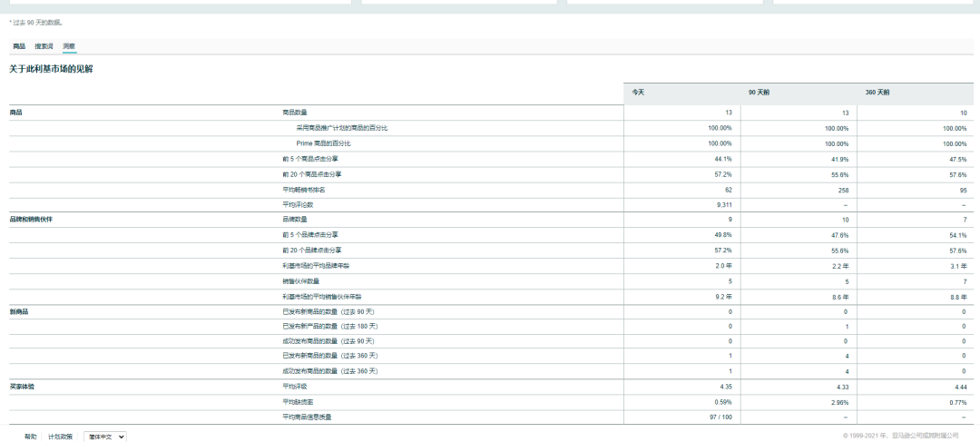Click the 47.6% cell value
Image resolution: width=980 pixels, height=442 pixels.
[x=839, y=236]
